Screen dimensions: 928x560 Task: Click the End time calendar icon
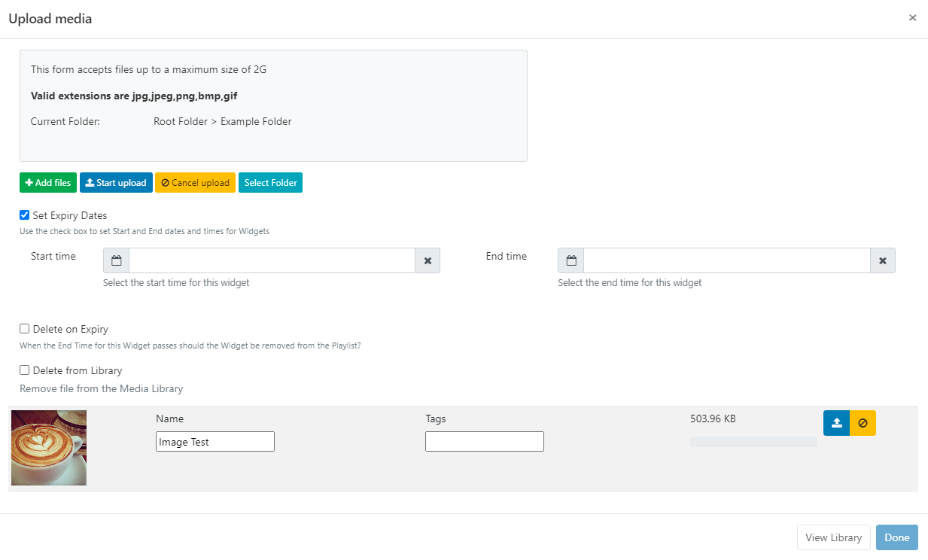point(571,260)
